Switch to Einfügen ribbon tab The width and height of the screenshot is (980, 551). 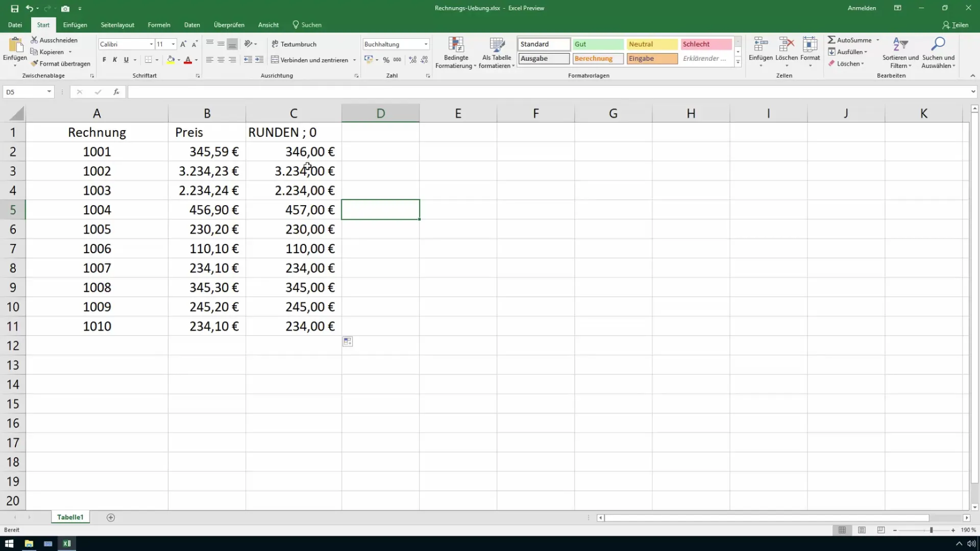tap(75, 24)
